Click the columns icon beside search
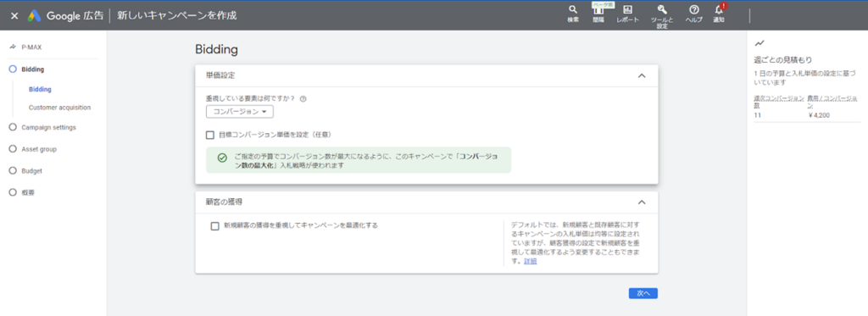The width and height of the screenshot is (868, 316). coord(598,10)
